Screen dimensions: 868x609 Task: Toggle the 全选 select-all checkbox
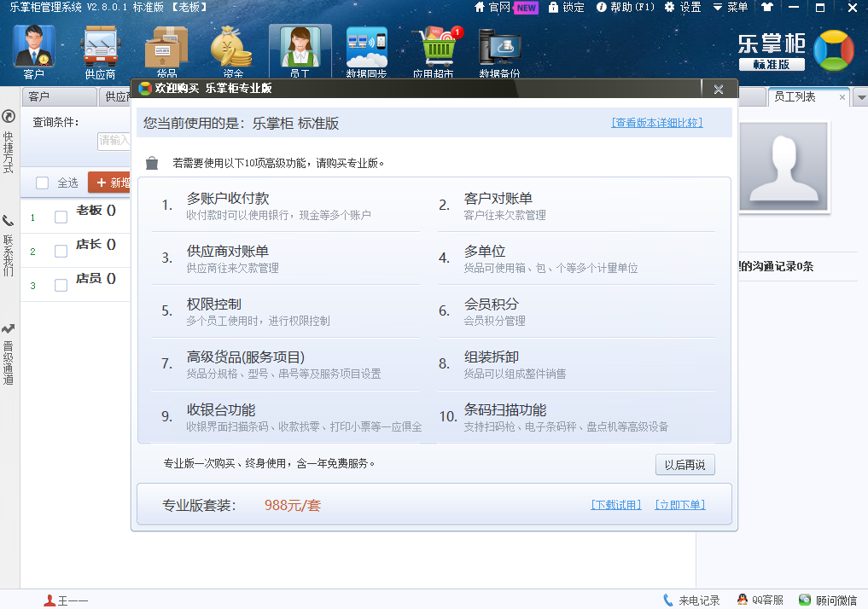(42, 183)
